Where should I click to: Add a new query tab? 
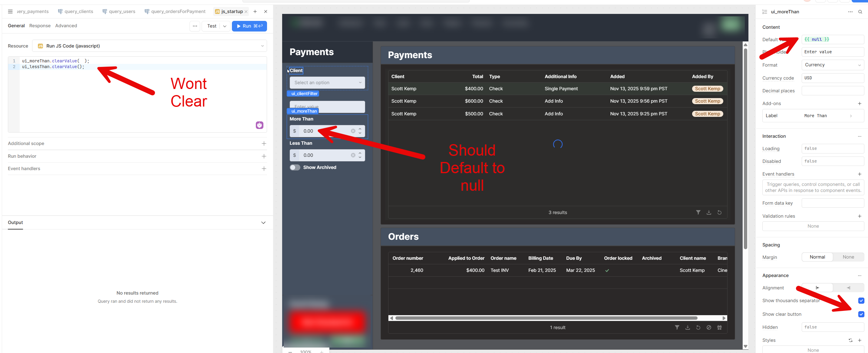[255, 12]
